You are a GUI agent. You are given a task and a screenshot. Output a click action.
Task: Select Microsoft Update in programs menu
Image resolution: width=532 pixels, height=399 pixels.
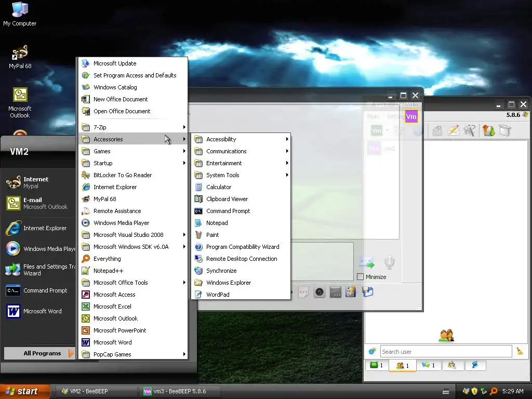tap(134, 63)
